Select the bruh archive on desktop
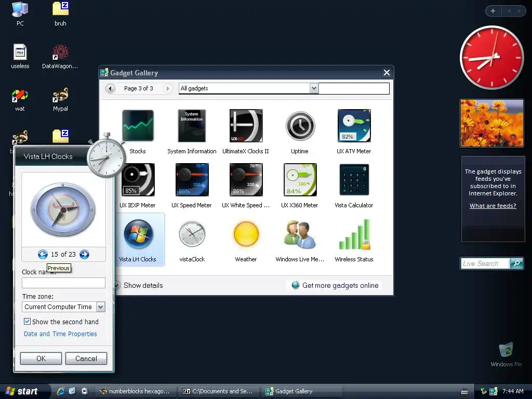The image size is (532, 399). (60, 14)
